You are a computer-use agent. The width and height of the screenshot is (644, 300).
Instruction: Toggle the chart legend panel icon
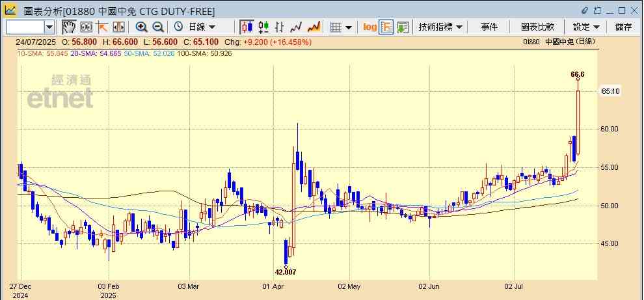(386, 27)
